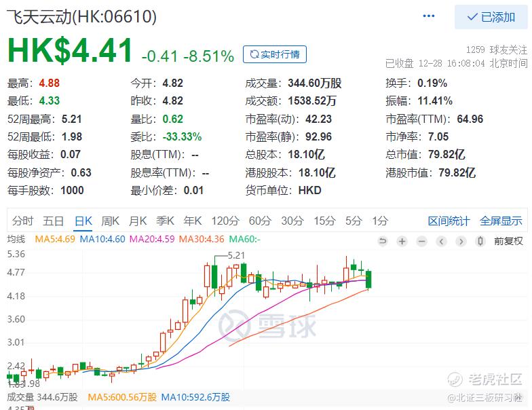The width and height of the screenshot is (532, 410).
Task: Click the 市净率 7.05 value
Action: click(x=438, y=137)
